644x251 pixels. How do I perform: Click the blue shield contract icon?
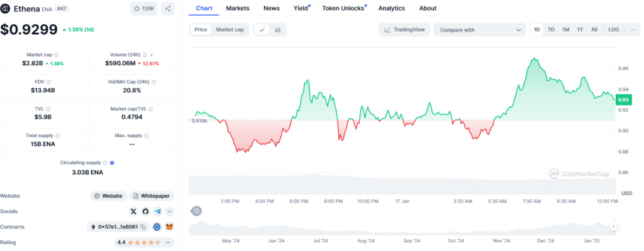157,226
